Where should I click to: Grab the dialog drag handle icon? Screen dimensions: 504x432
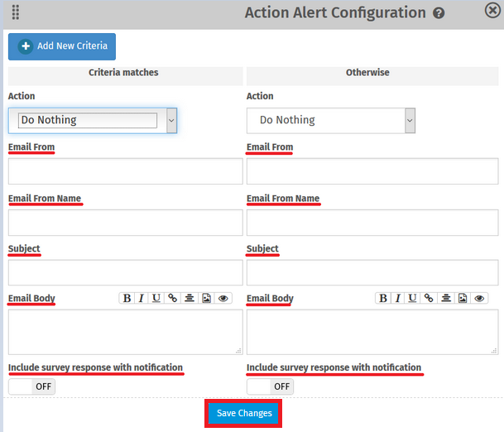[17, 13]
